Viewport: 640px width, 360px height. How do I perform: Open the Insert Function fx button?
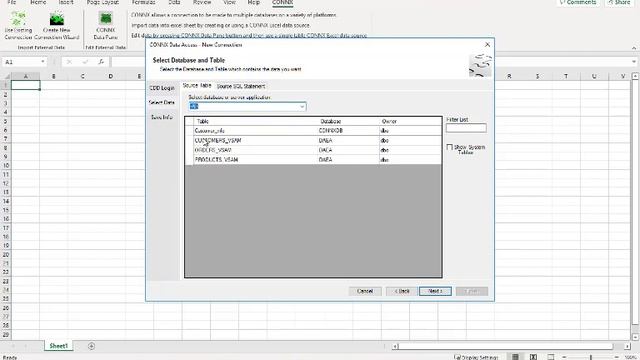click(101, 62)
